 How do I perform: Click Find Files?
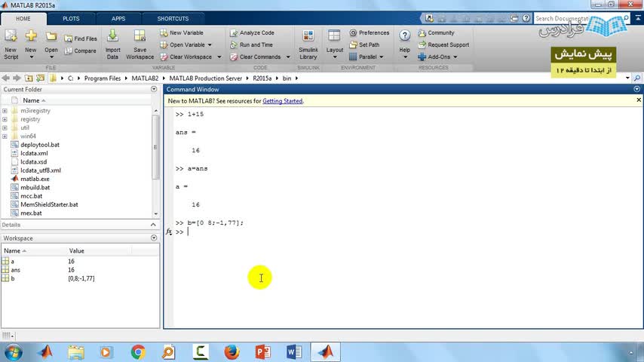click(x=81, y=38)
